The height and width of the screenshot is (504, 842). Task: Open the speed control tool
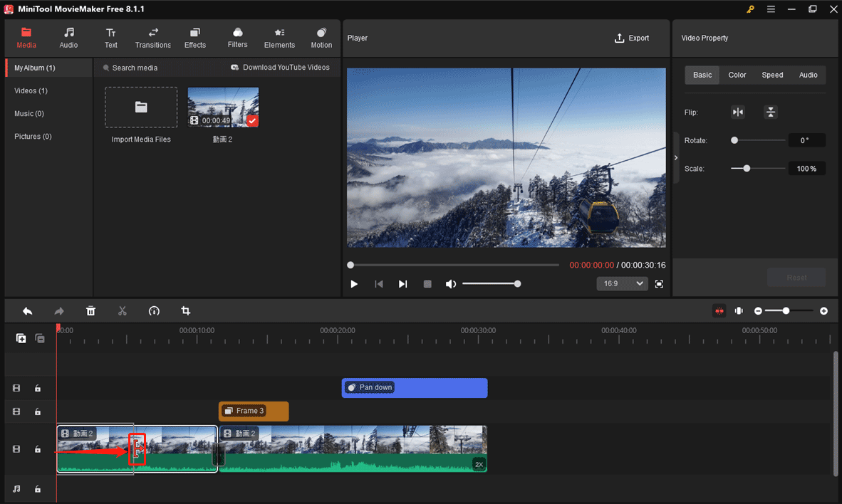[x=154, y=311]
